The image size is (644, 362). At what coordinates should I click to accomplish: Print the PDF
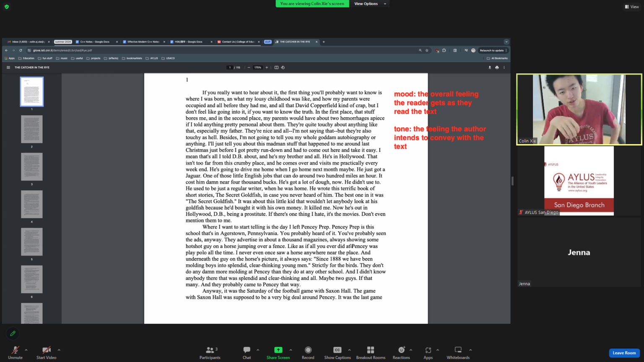point(497,67)
